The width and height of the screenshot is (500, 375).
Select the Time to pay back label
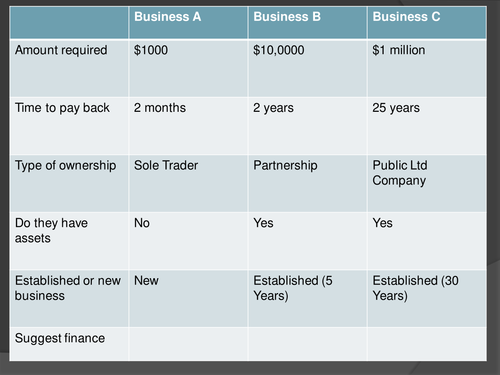69,126
